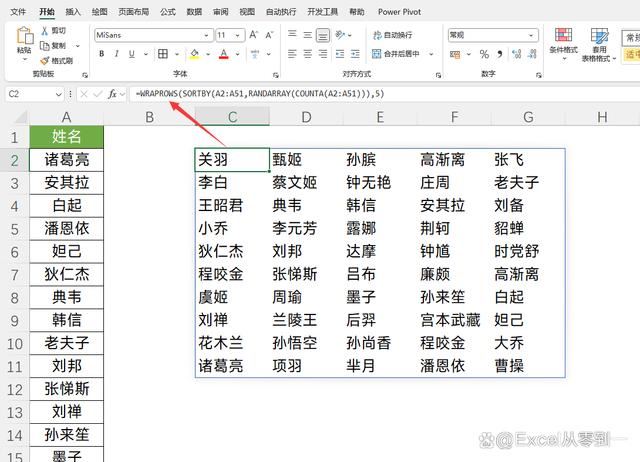Image resolution: width=640 pixels, height=462 pixels.
Task: Align text to vertical middle
Action: 308,35
